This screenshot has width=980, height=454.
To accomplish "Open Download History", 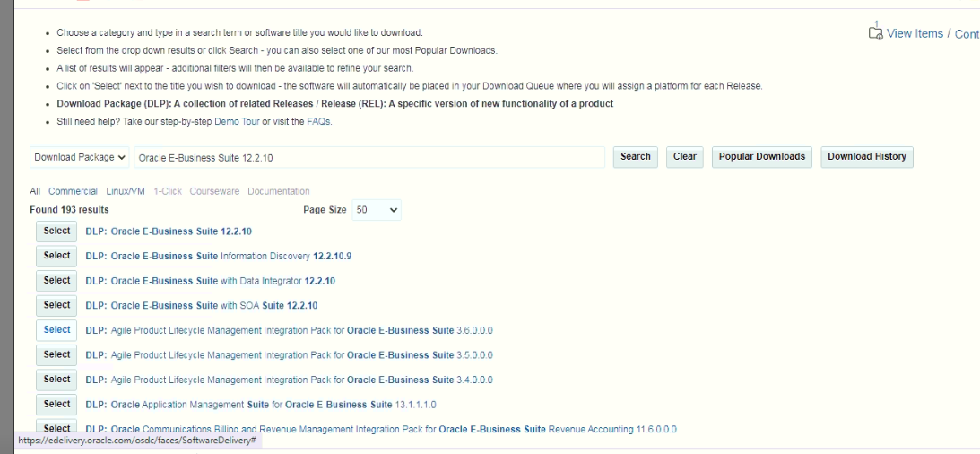I will (x=867, y=157).
